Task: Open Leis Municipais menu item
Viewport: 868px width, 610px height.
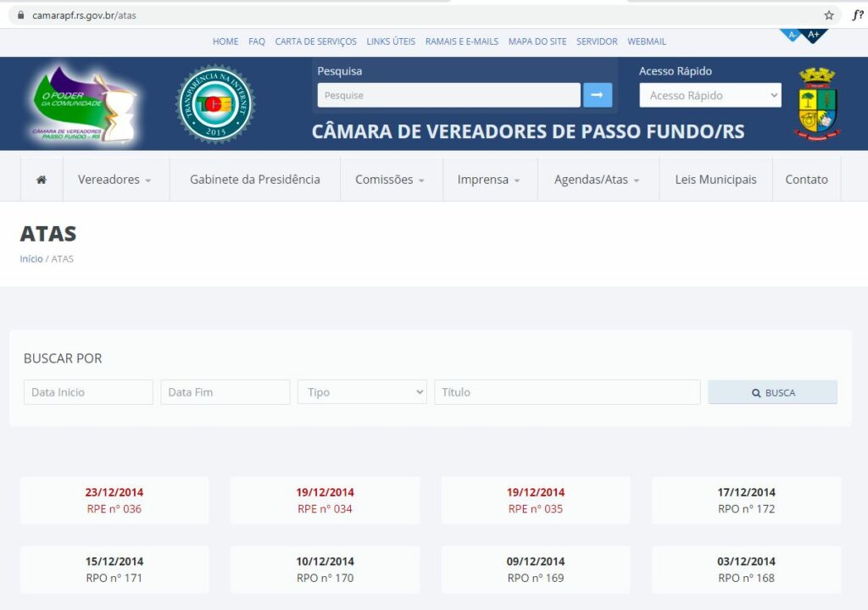Action: click(715, 180)
